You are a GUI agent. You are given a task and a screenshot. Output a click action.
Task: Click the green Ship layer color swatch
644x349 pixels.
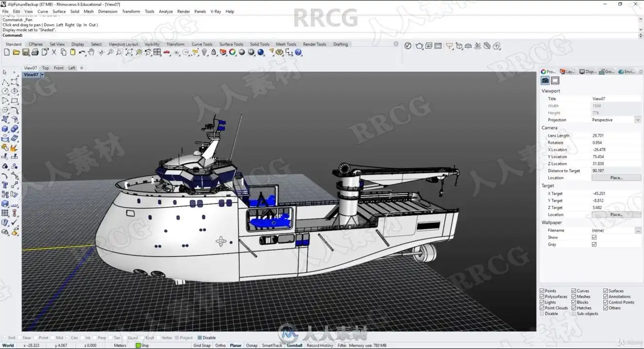coord(138,346)
